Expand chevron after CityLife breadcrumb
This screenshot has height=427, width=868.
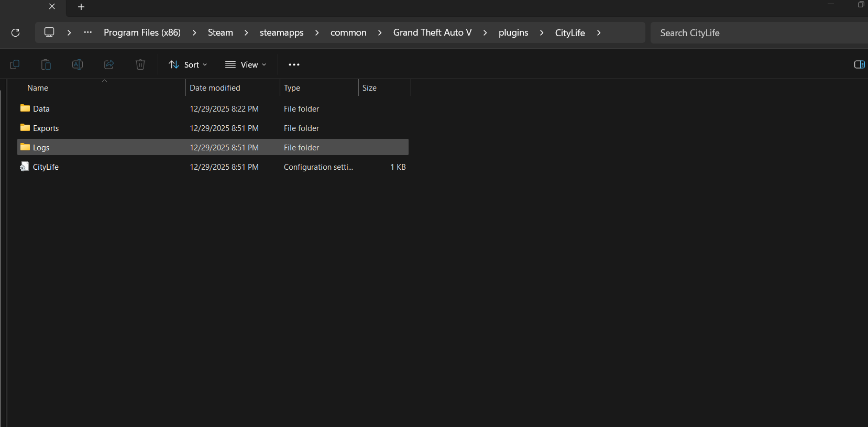click(x=599, y=32)
